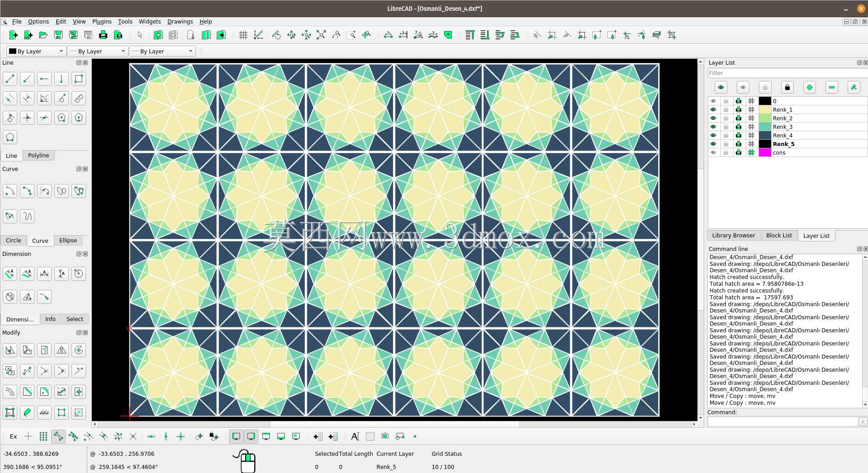
Task: Pick the first Curve arc tool
Action: pyautogui.click(x=10, y=191)
